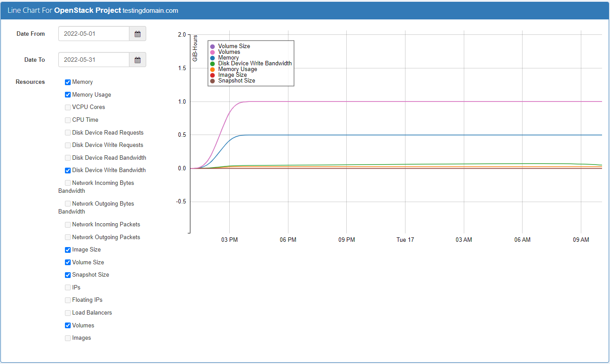Enable the Floating IPs checkbox
610x364 pixels.
(x=68, y=300)
